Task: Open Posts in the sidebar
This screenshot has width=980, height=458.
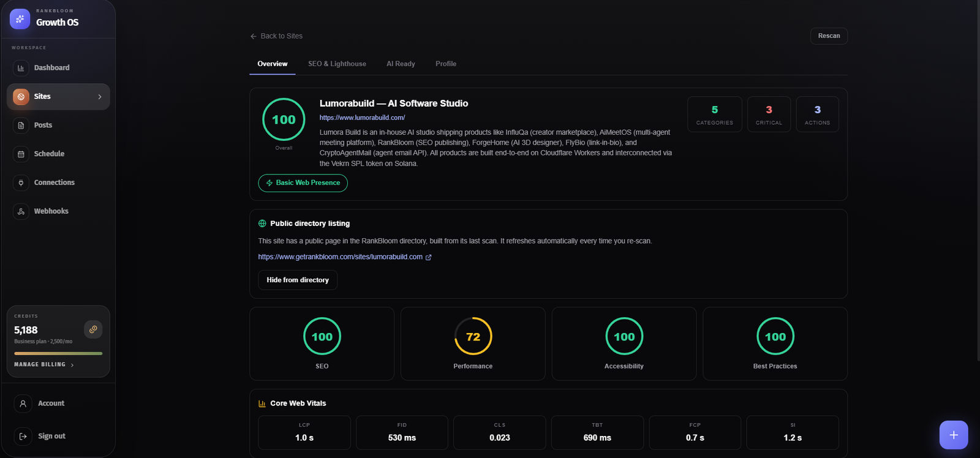Action: (58, 126)
